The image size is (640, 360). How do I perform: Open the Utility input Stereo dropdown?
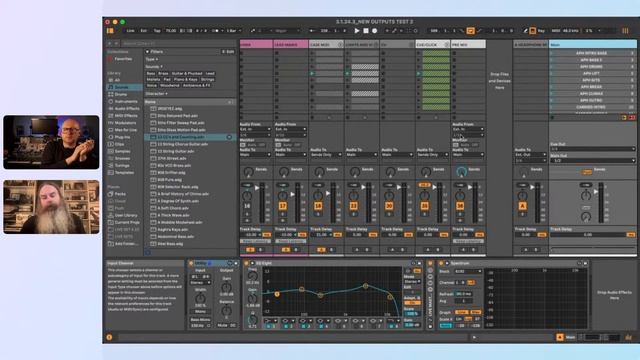point(200,282)
